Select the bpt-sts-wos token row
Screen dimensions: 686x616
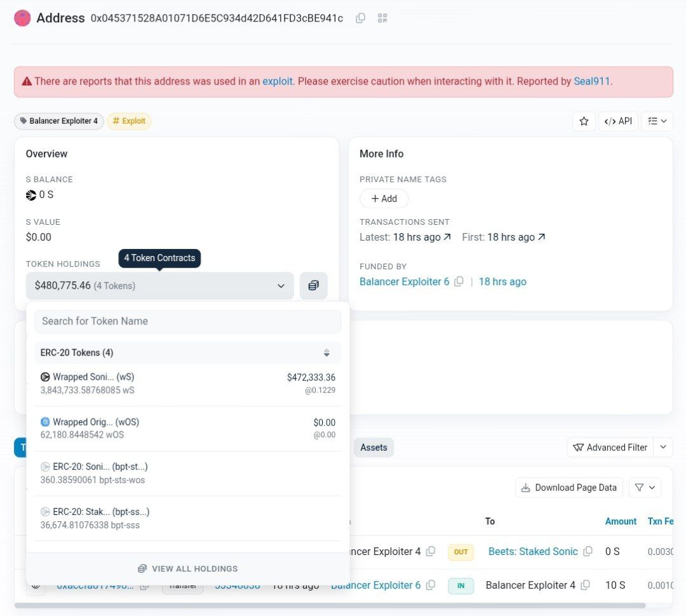click(187, 473)
